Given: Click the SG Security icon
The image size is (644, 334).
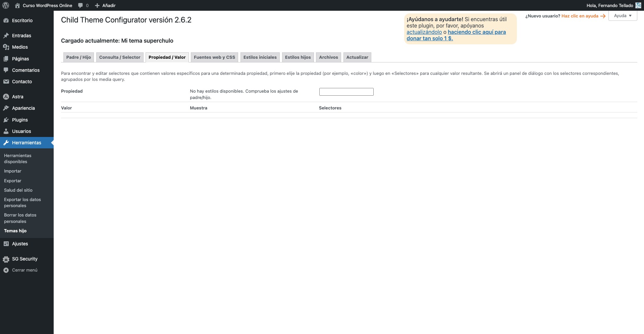Looking at the screenshot, I should pyautogui.click(x=6, y=259).
